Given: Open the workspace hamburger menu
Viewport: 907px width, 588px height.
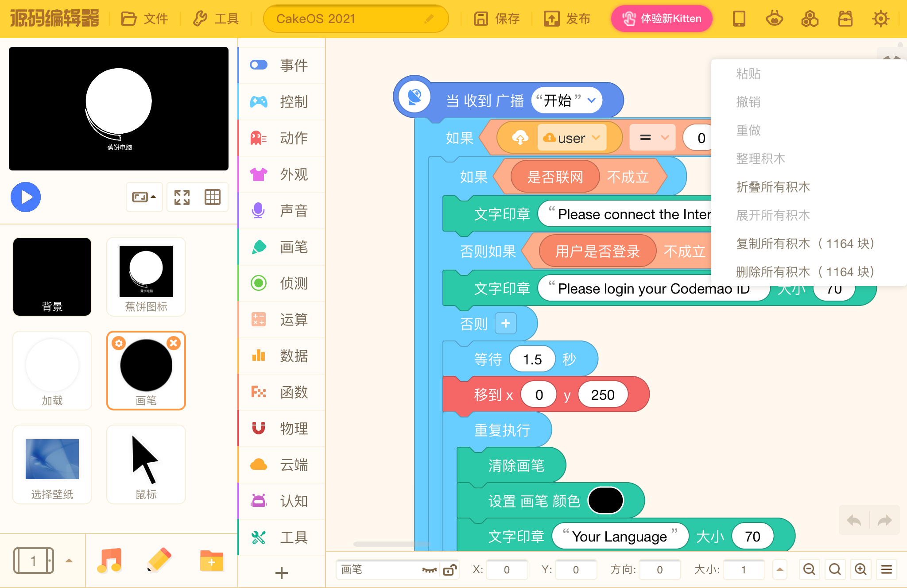Looking at the screenshot, I should tap(887, 569).
